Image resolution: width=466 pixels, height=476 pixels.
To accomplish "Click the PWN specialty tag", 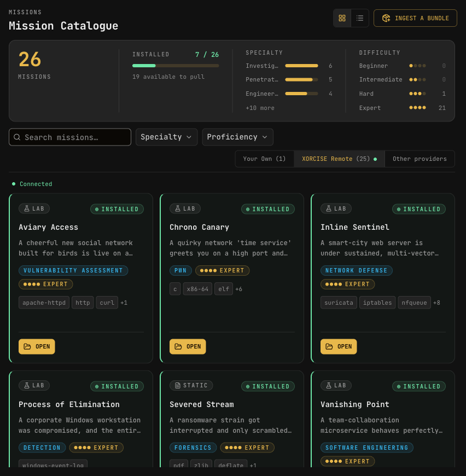I will [180, 270].
